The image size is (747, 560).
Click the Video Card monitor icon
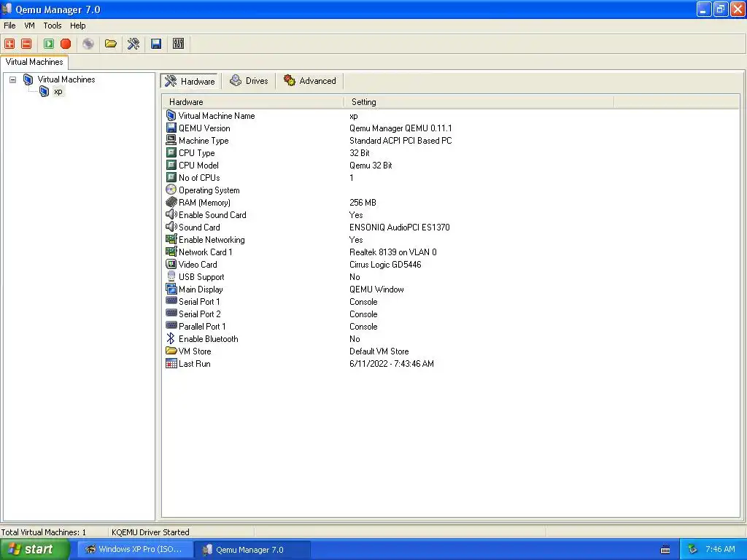pos(171,264)
